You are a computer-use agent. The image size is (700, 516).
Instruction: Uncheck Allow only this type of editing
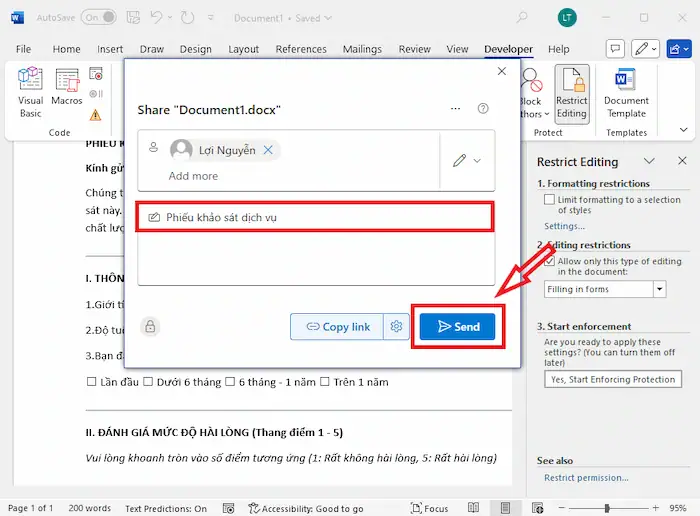click(x=549, y=261)
